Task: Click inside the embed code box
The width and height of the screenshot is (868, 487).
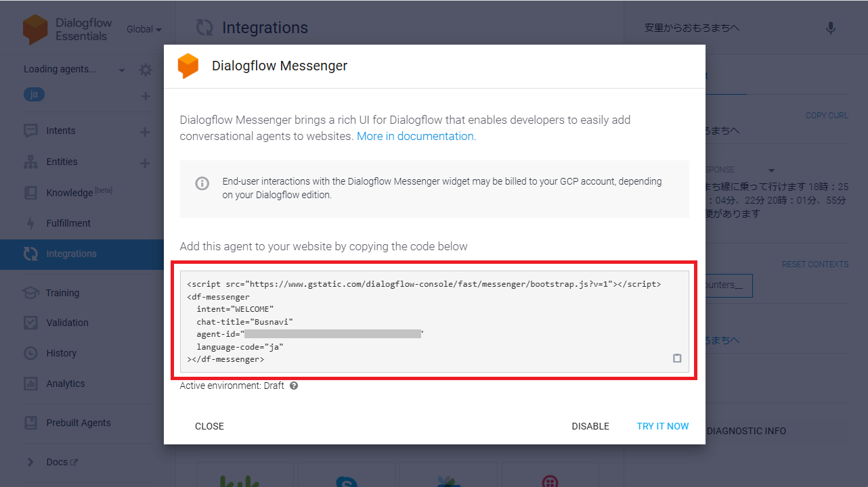Action: [x=433, y=321]
